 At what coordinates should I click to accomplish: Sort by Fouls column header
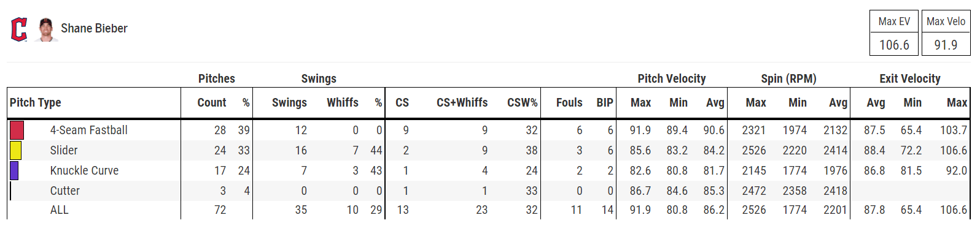569,102
